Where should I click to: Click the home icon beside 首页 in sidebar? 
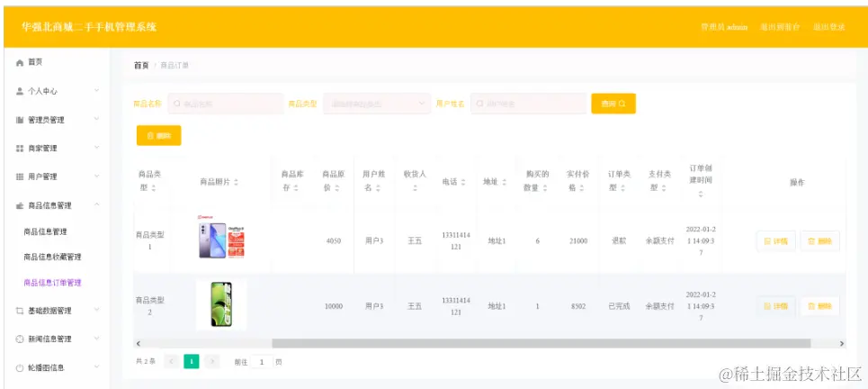[x=20, y=62]
